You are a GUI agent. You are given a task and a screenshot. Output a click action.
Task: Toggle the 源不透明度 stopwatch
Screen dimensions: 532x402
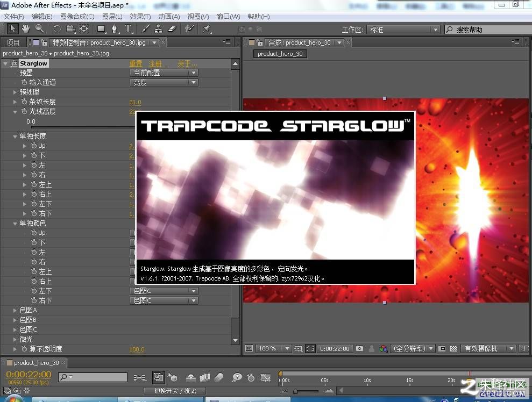(24, 349)
